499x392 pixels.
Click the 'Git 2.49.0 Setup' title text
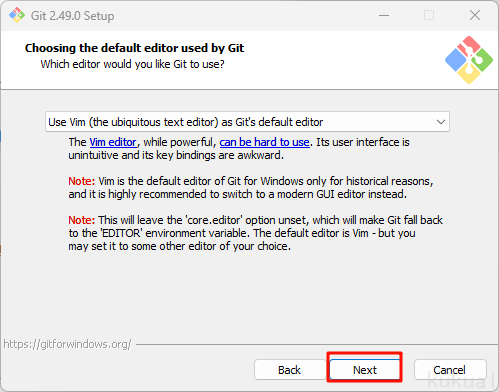pos(72,16)
